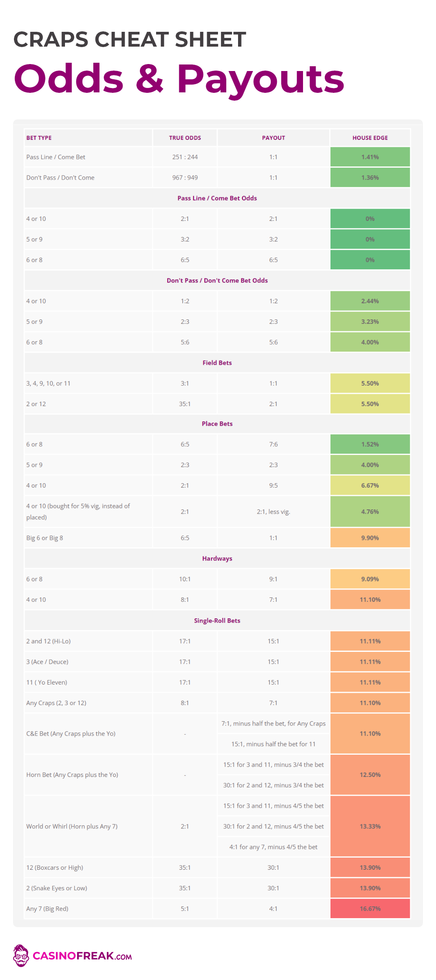436x980 pixels.
Task: Click the HOUSE EDGE column header
Action: pyautogui.click(x=370, y=138)
